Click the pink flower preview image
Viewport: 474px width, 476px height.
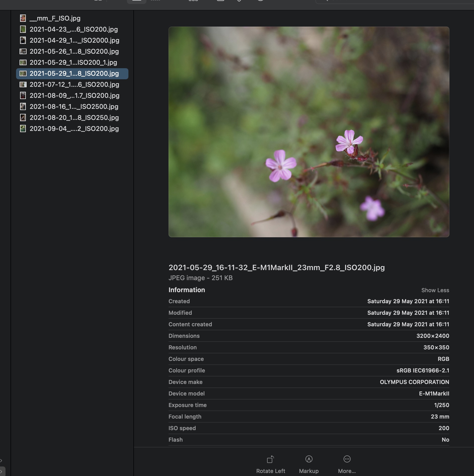(x=309, y=132)
